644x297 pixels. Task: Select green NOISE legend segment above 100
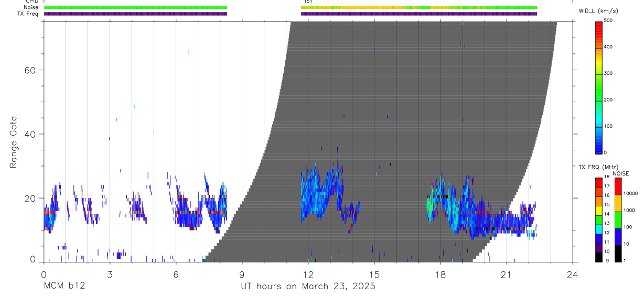click(x=618, y=220)
